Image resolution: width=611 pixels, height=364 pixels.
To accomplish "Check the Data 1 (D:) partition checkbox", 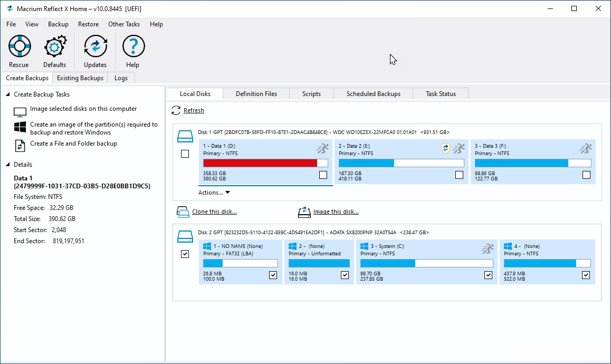I will pos(323,175).
